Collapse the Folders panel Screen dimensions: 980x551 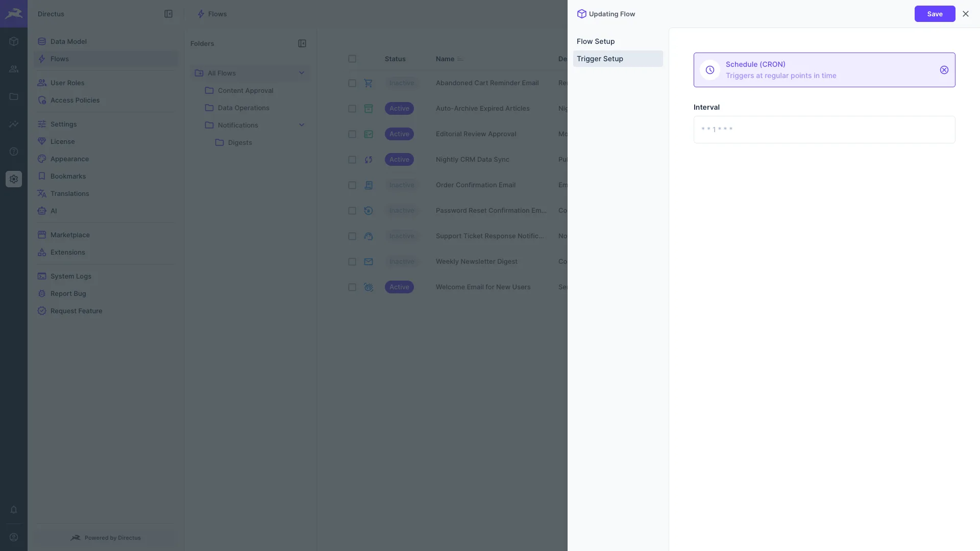click(302, 43)
